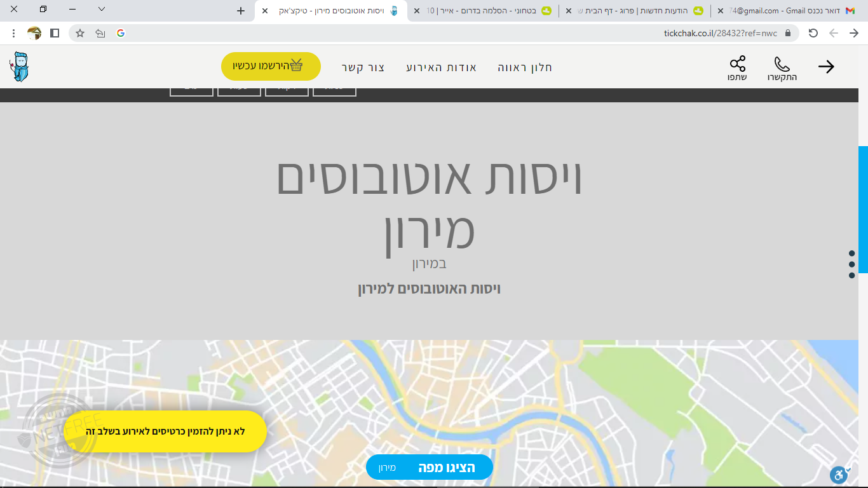Open the צור קשר menu item
Screen dimensions: 868x488
363,67
